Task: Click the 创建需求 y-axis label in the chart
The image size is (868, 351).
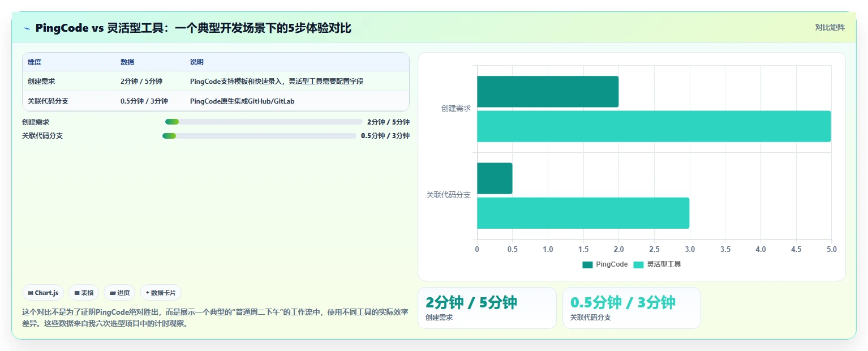Action: coord(456,109)
